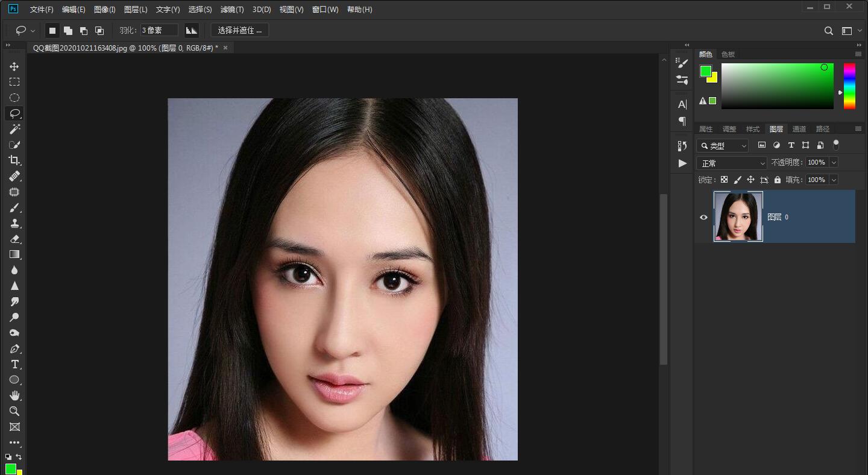Expand the layer filter 类型 dropdown
The width and height of the screenshot is (868, 475).
click(744, 145)
